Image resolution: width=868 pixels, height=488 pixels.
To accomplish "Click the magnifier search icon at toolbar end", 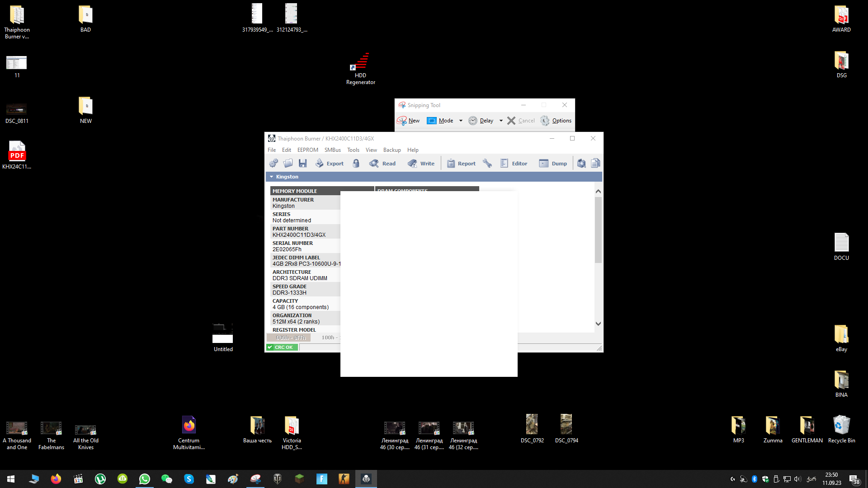I will [581, 164].
